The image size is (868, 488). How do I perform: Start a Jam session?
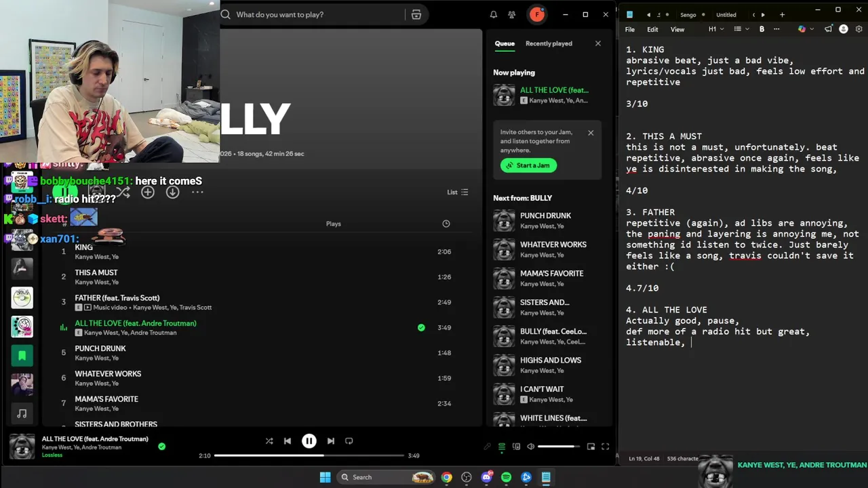pos(528,165)
